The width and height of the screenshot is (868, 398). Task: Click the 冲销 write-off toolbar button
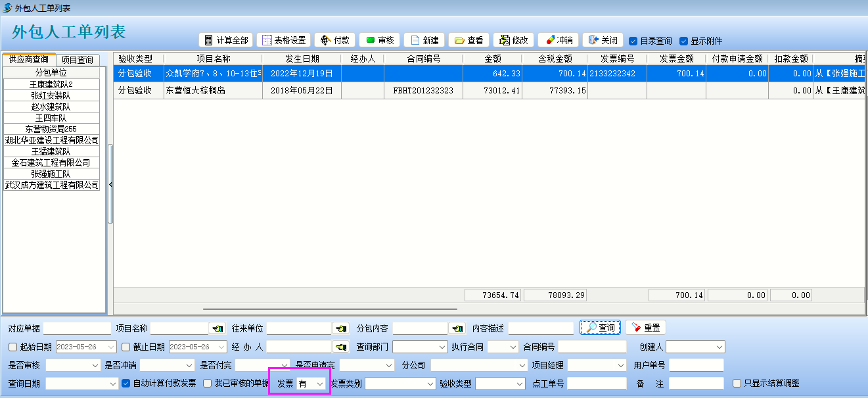[558, 40]
